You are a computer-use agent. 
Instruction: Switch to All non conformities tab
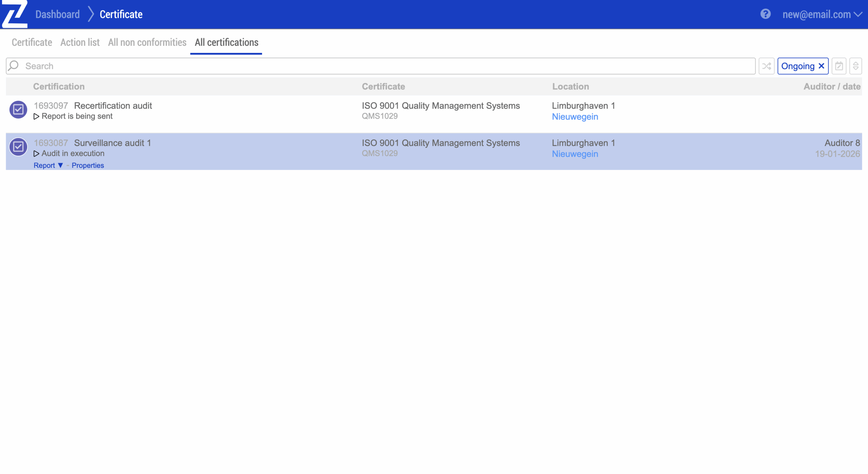click(x=147, y=42)
